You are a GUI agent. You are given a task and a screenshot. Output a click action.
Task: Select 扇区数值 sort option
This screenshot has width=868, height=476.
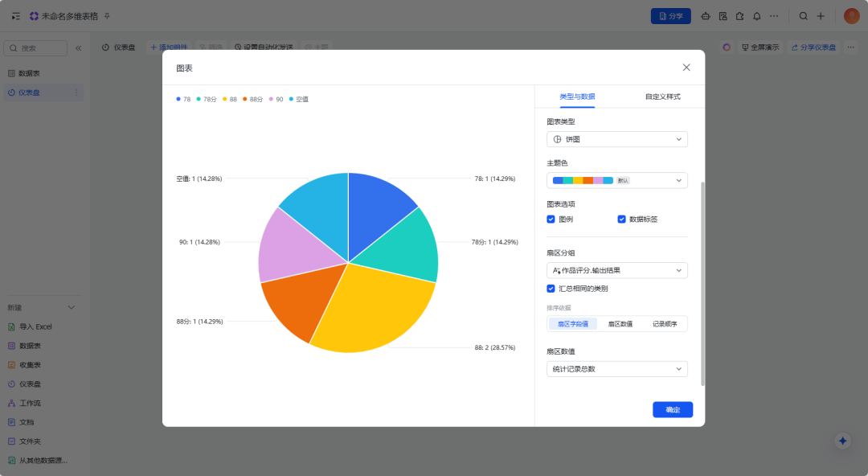coord(620,324)
